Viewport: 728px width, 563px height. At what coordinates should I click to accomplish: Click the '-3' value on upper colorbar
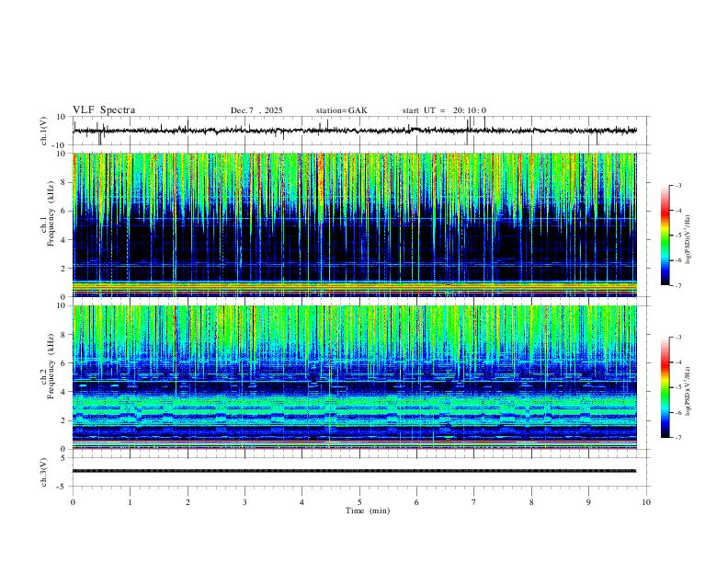coord(677,185)
